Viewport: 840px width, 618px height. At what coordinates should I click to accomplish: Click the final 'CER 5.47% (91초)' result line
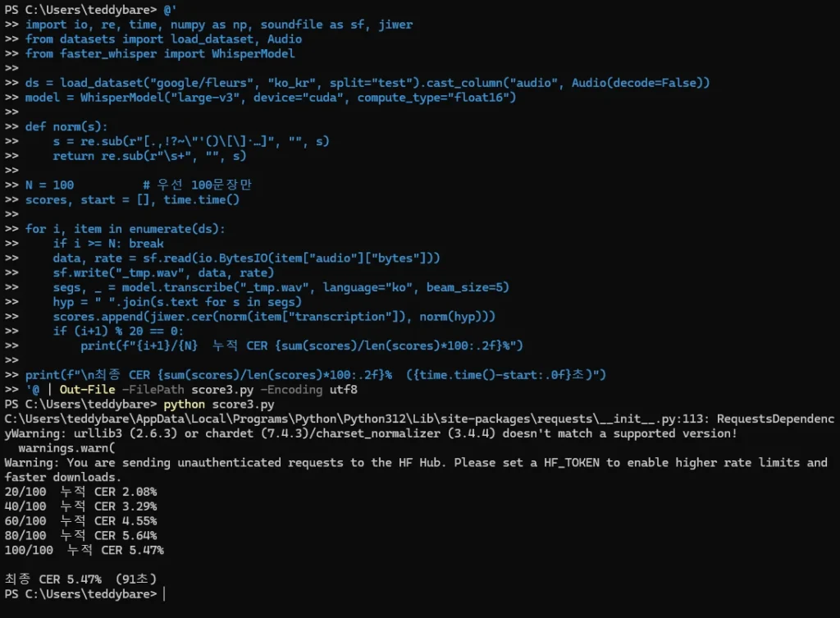[80, 579]
